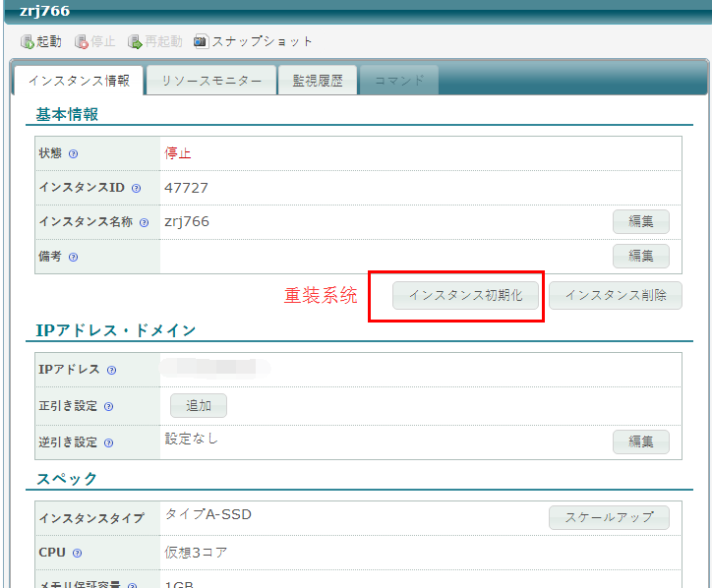Click the 設定なし value
Viewport: 712px width, 588px height.
pos(191,439)
